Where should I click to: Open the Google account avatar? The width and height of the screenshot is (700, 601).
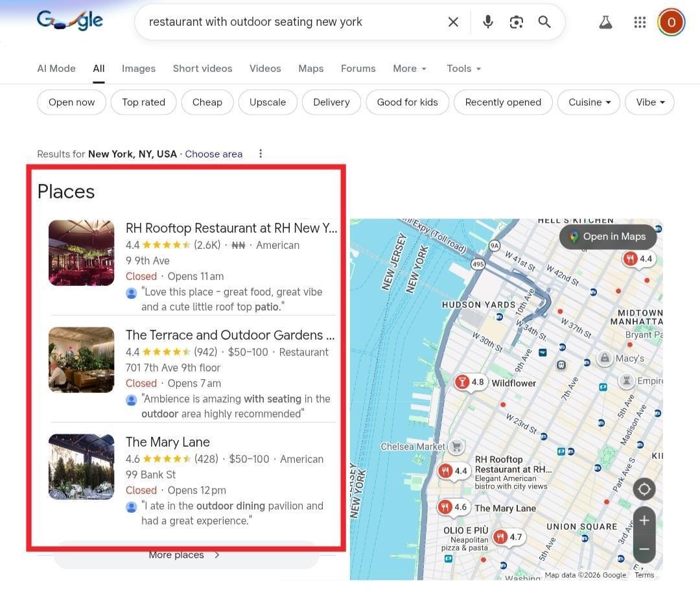point(671,22)
